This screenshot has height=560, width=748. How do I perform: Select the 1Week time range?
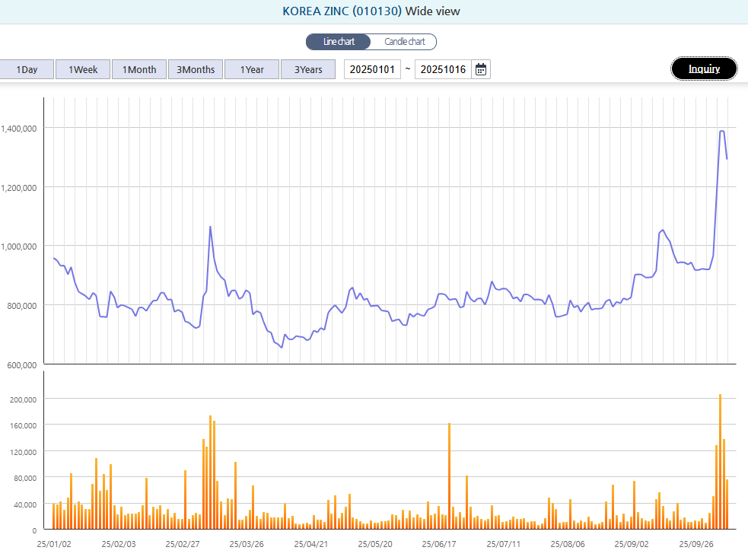coord(82,68)
